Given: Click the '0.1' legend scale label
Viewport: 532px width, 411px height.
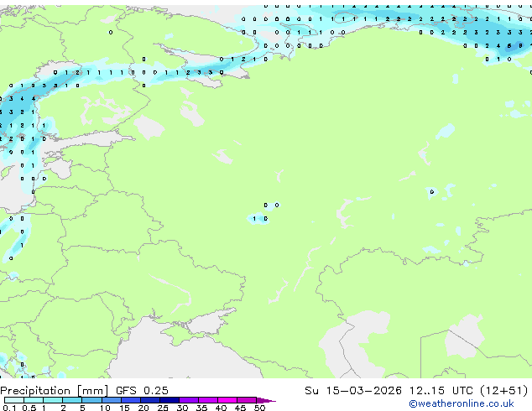Looking at the screenshot, I should tap(9, 408).
